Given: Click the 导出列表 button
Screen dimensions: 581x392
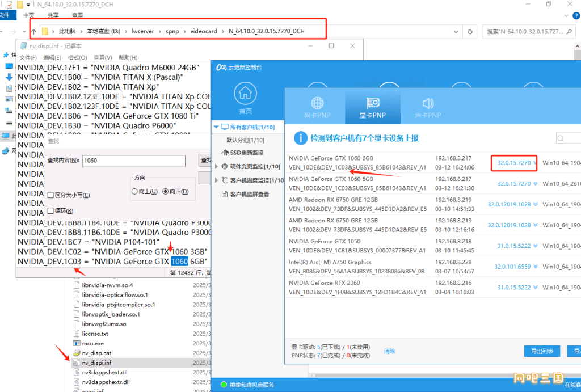Looking at the screenshot, I should pyautogui.click(x=542, y=351).
